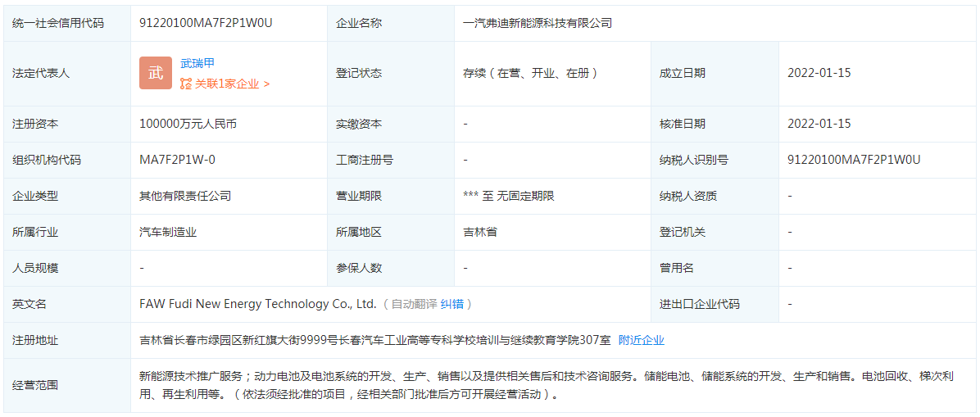Image resolution: width=980 pixels, height=417 pixels.
Task: Click the 注册资本 label cell
Action: pyautogui.click(x=67, y=124)
